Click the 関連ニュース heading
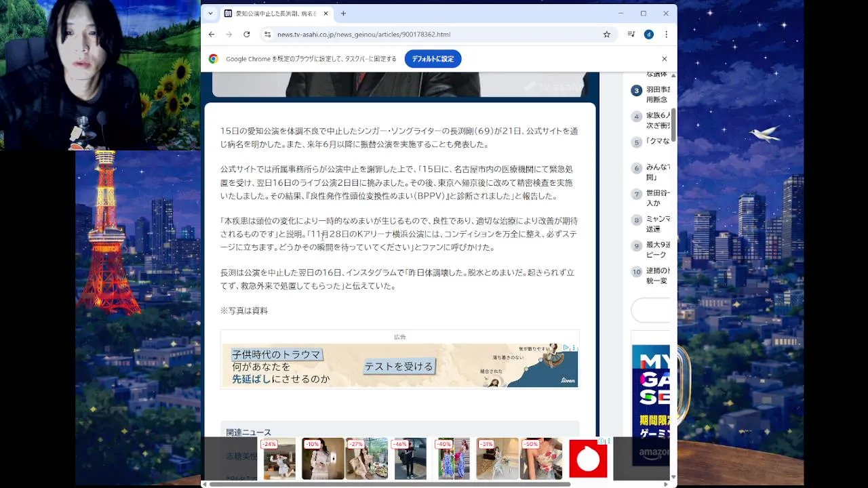Viewport: 868px width, 488px height. pyautogui.click(x=248, y=432)
